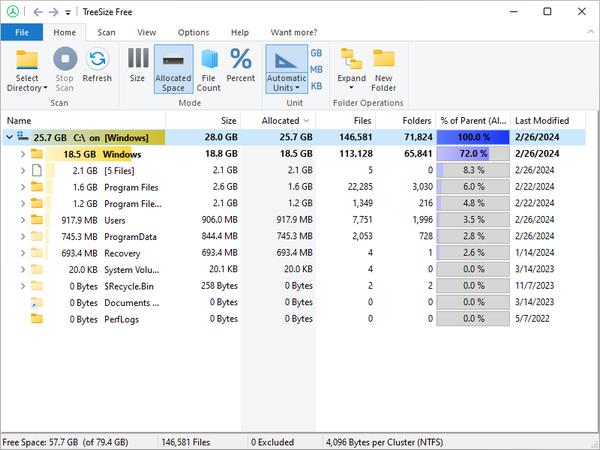600x450 pixels.
Task: Select the PerfLogs row
Action: (293, 318)
